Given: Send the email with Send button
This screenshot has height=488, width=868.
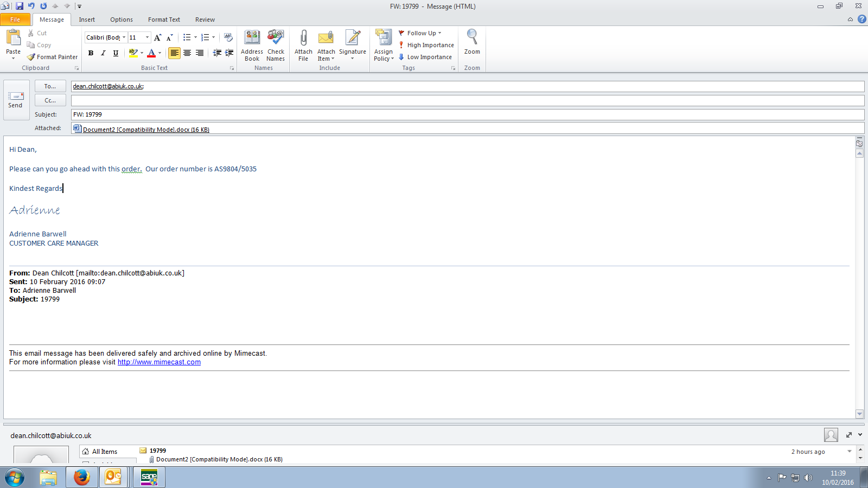Looking at the screenshot, I should (16, 100).
